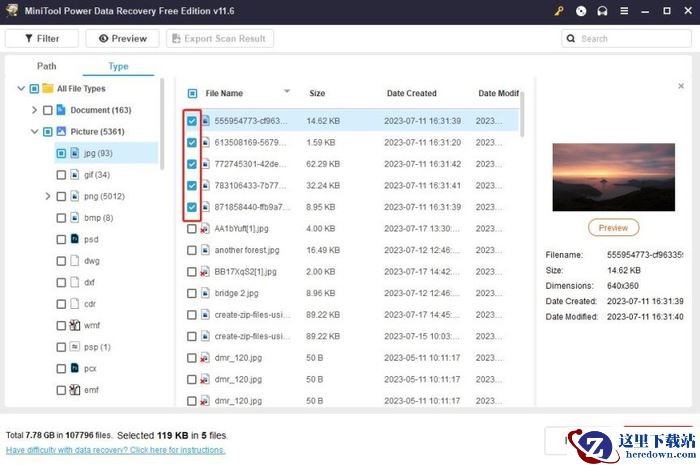This screenshot has width=700, height=465.
Task: Open the data recovery instructions link
Action: [116, 450]
